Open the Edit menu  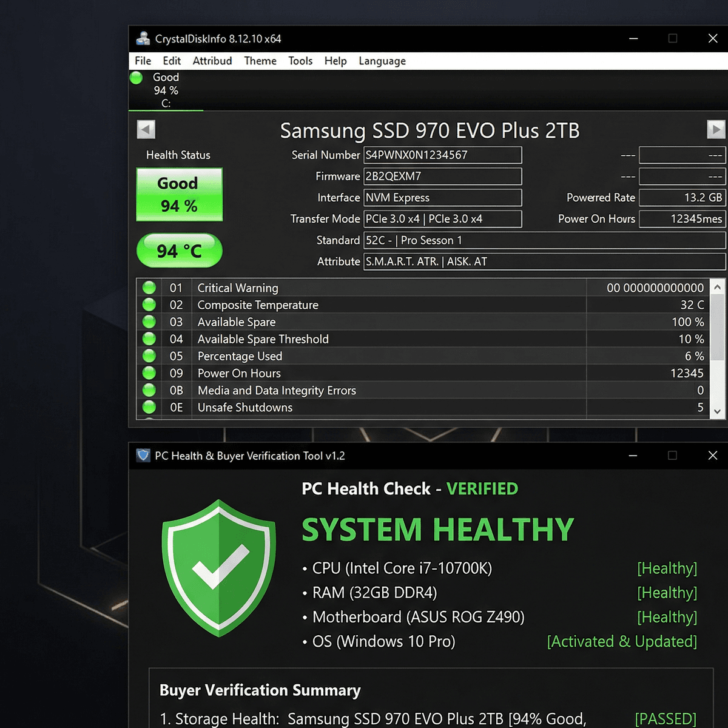click(172, 61)
